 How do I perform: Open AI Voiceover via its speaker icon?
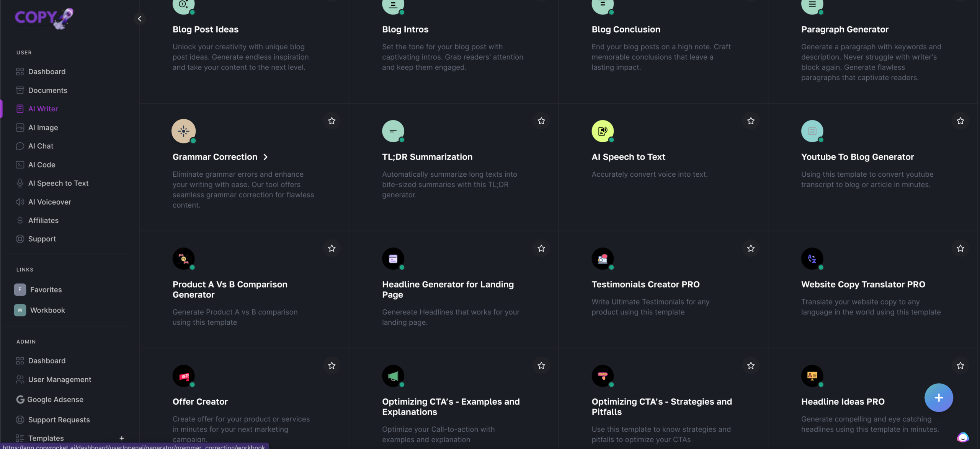[x=20, y=202]
